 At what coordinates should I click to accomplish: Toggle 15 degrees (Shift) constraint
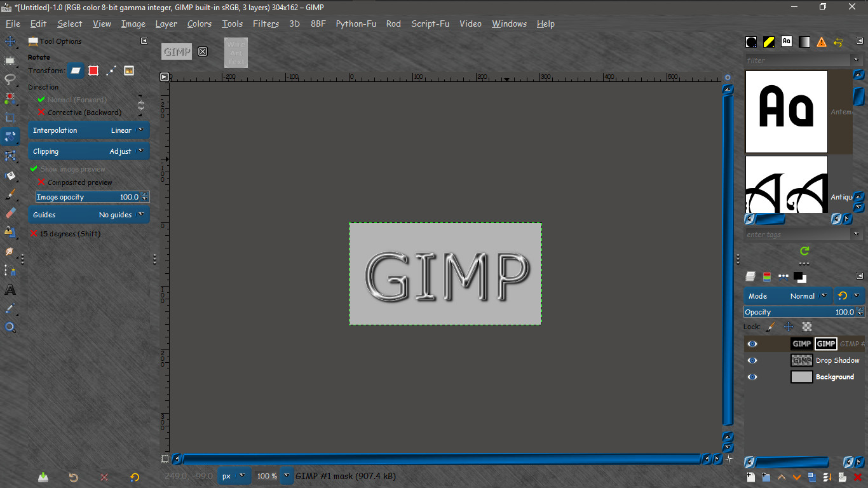(65, 234)
